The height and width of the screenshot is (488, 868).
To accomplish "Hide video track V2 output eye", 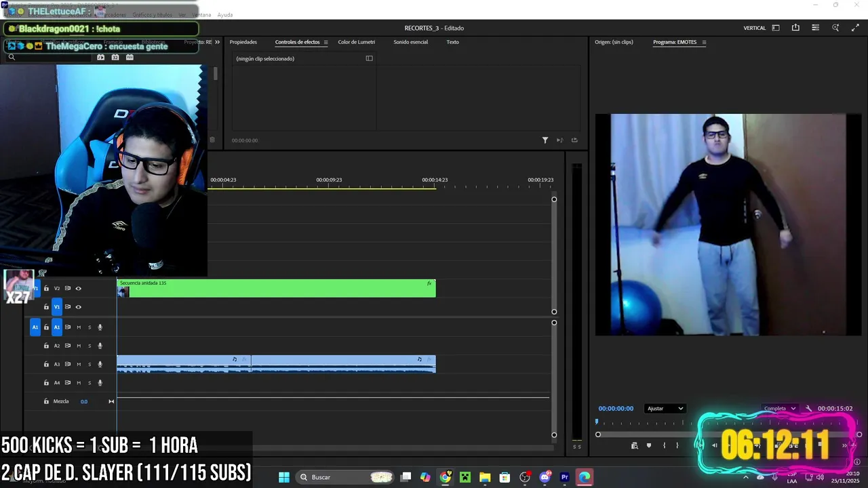I will [78, 289].
